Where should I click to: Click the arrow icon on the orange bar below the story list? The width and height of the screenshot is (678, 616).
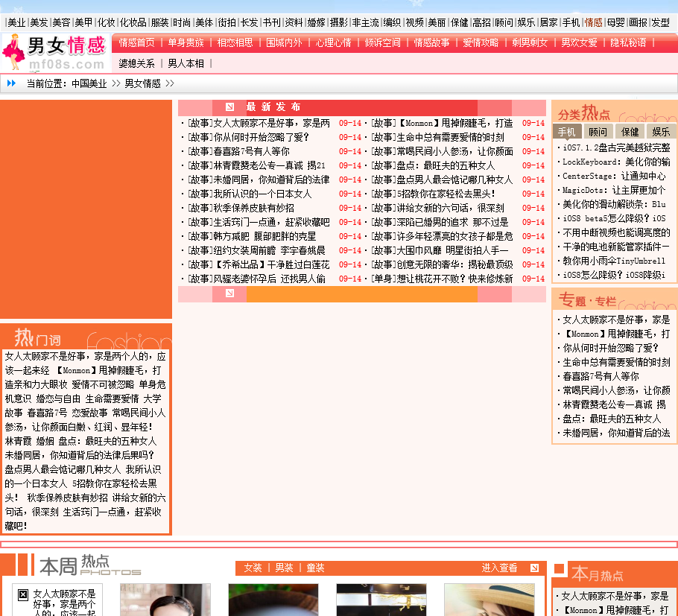click(229, 293)
